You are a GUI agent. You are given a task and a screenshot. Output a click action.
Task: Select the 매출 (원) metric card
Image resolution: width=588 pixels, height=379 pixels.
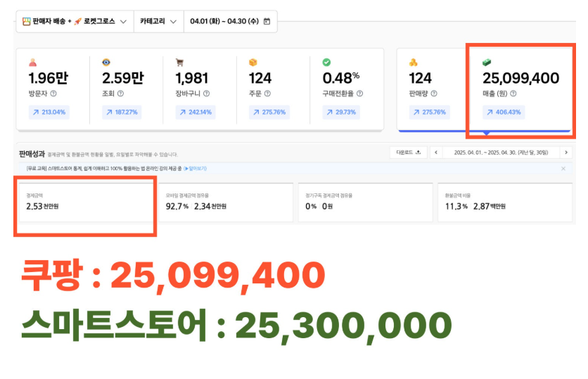click(x=519, y=88)
